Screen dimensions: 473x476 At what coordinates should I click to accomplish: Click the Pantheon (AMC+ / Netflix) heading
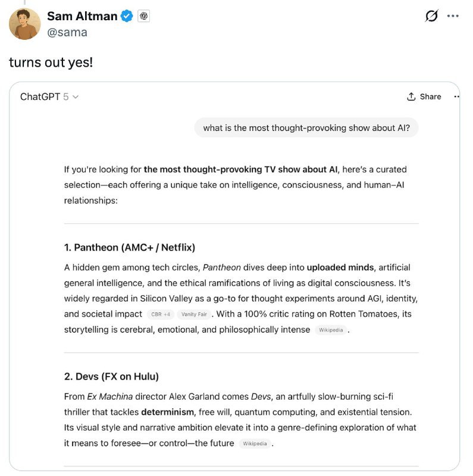pos(130,247)
